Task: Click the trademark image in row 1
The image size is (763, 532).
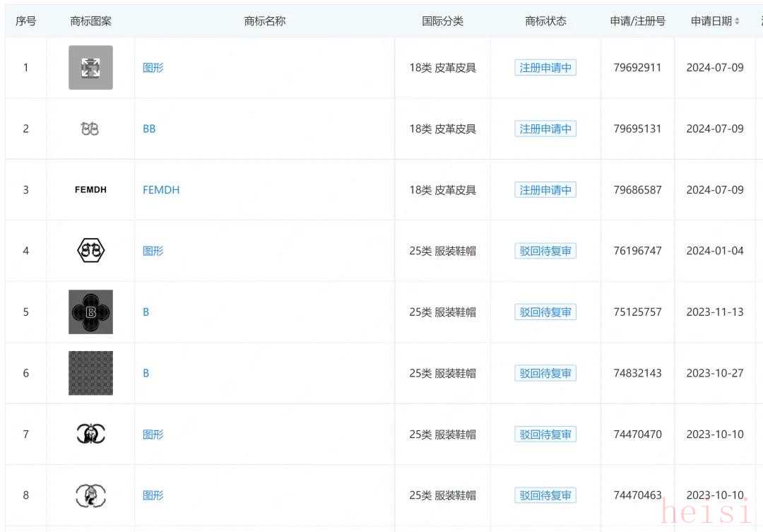Action: click(x=90, y=68)
